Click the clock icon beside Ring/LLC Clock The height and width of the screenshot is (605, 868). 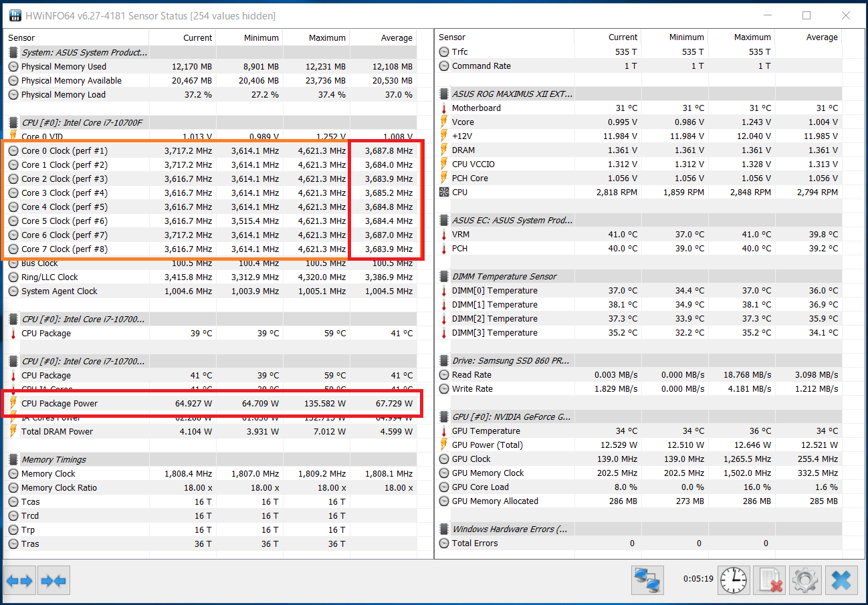coord(13,277)
